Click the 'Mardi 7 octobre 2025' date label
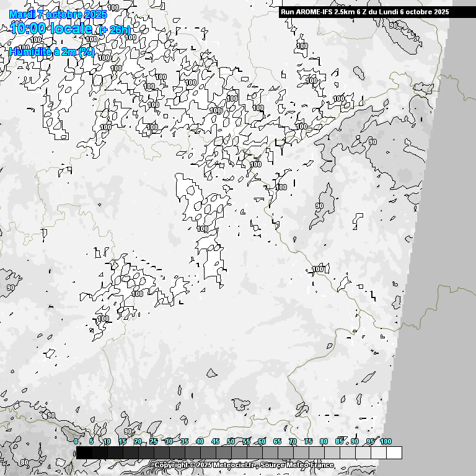476x476 pixels. click(x=58, y=14)
